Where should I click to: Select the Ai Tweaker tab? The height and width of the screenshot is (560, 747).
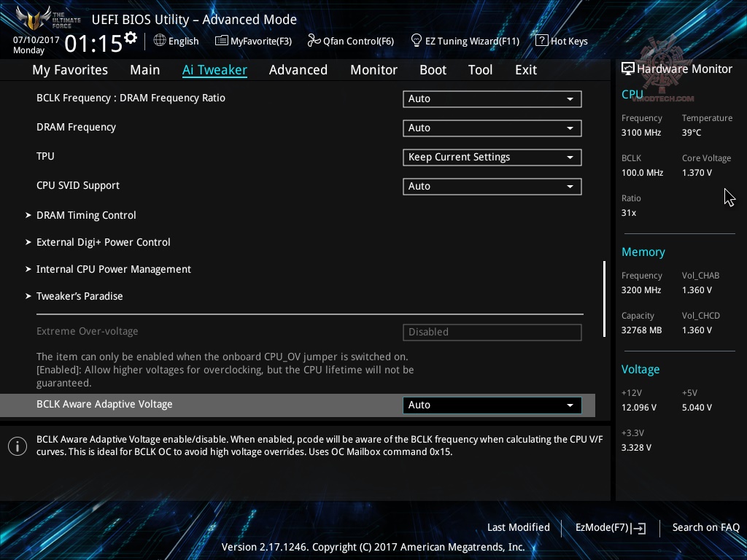(x=214, y=70)
